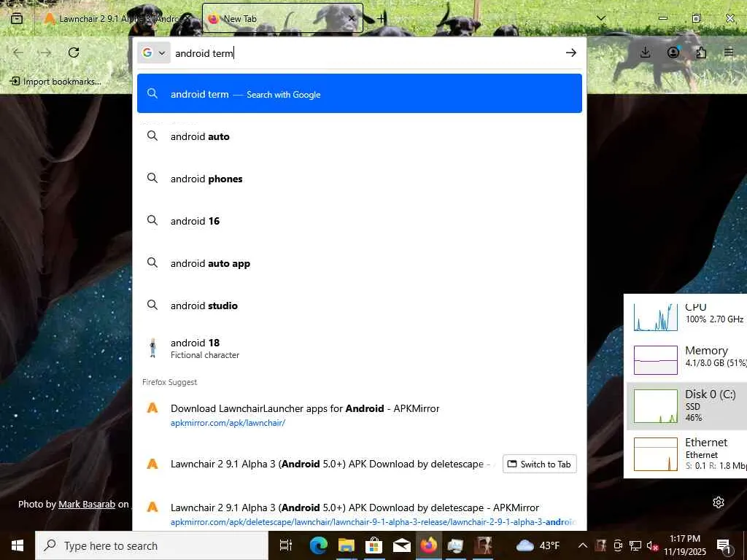Open the Mail app from taskbar

pyautogui.click(x=402, y=545)
